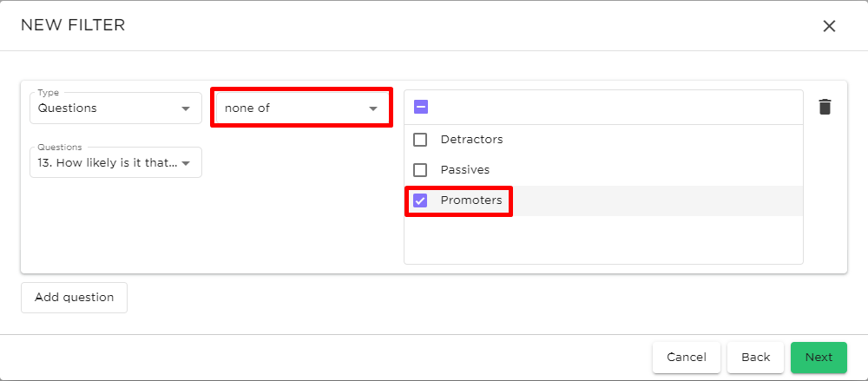This screenshot has width=868, height=381.
Task: Click empty area below Promoters in list
Action: click(603, 240)
